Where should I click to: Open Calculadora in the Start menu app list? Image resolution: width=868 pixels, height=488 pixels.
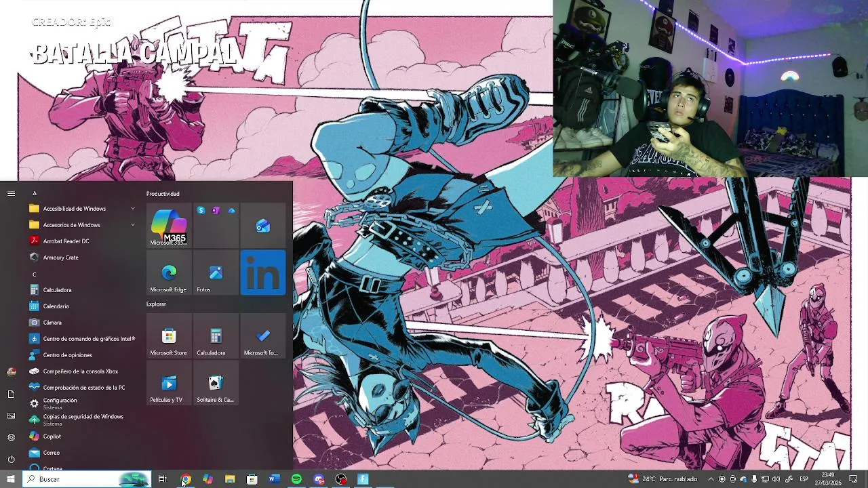pos(81,289)
